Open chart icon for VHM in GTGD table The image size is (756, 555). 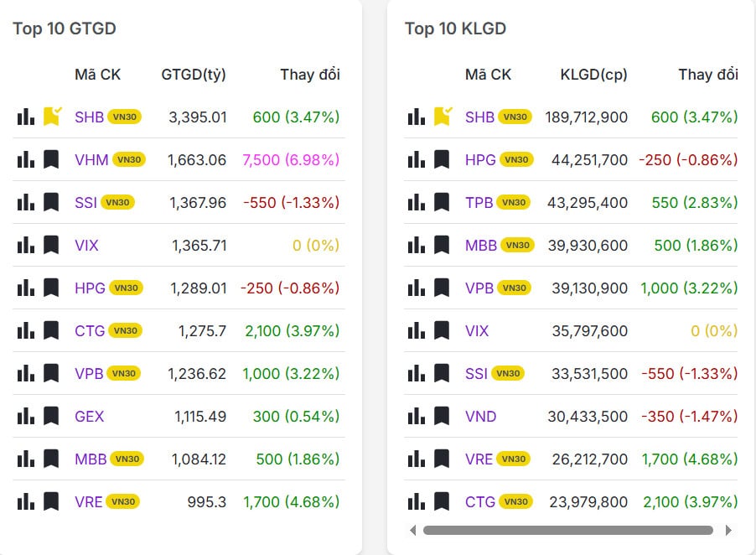click(x=26, y=160)
